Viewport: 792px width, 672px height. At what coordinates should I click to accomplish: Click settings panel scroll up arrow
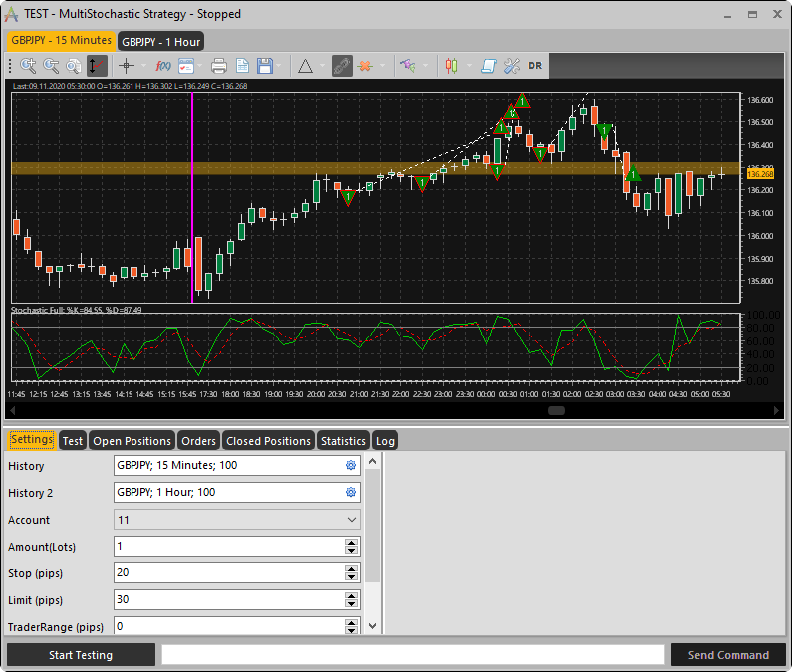click(x=373, y=461)
